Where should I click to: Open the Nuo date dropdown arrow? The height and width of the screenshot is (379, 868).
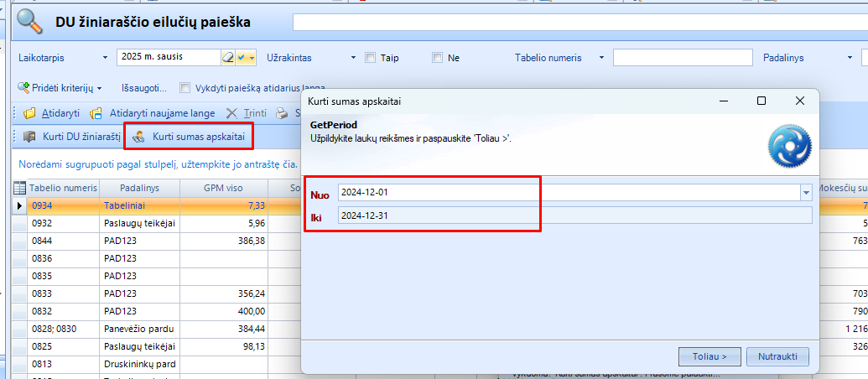point(806,193)
